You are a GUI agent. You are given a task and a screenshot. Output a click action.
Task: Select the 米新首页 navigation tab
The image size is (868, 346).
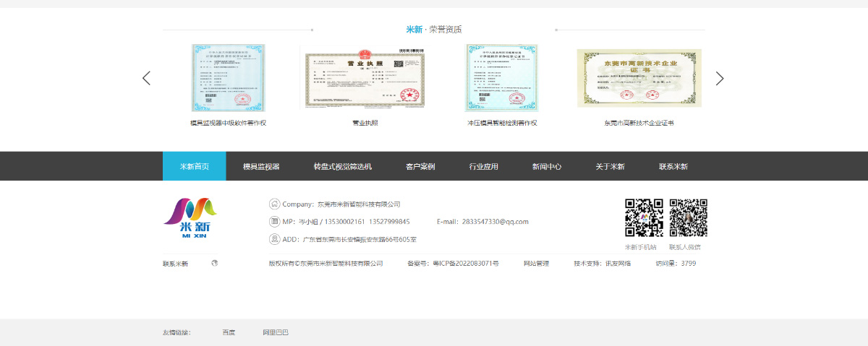tap(194, 166)
